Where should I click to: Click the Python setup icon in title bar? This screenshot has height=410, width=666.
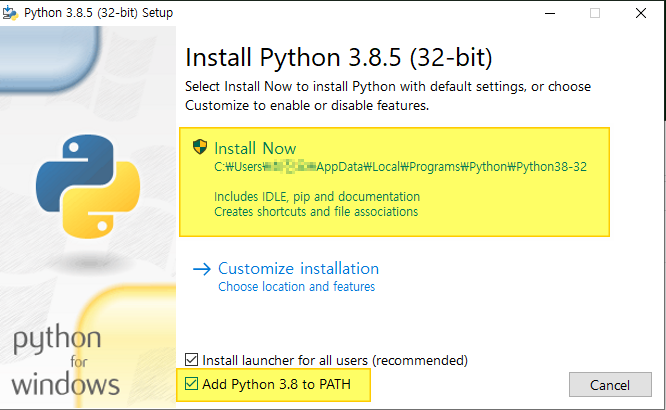click(10, 13)
